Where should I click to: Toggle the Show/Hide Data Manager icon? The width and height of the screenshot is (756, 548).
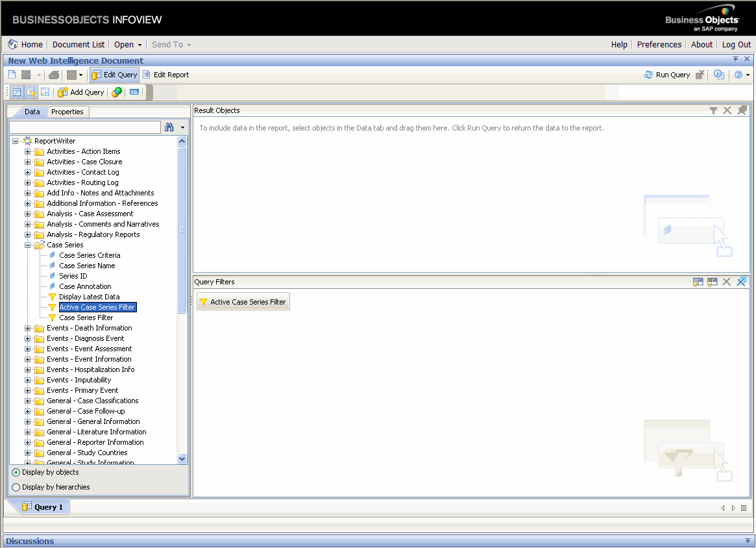pyautogui.click(x=17, y=92)
